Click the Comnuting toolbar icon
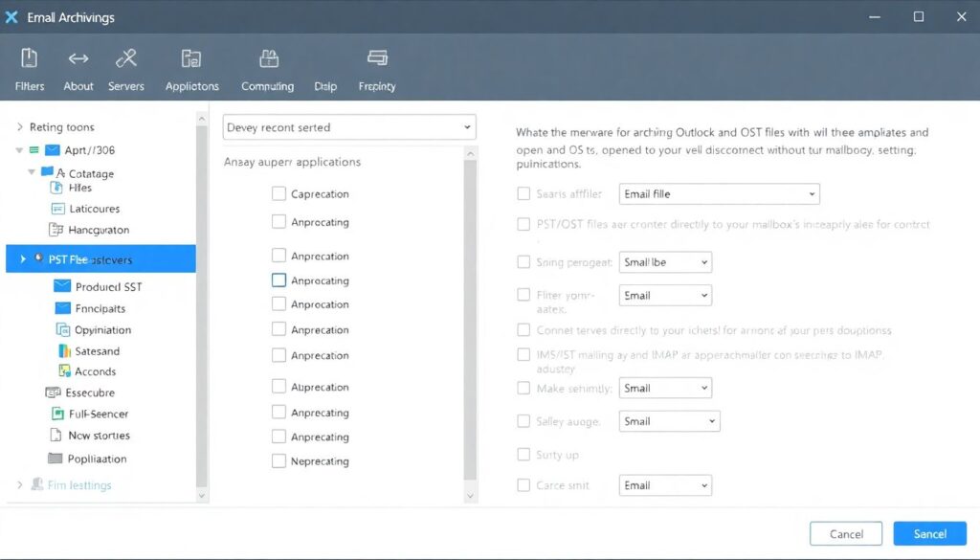 point(268,59)
